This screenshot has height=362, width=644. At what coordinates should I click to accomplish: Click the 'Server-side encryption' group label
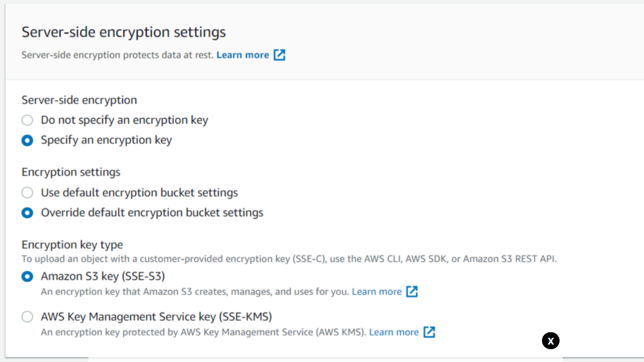coord(79,100)
